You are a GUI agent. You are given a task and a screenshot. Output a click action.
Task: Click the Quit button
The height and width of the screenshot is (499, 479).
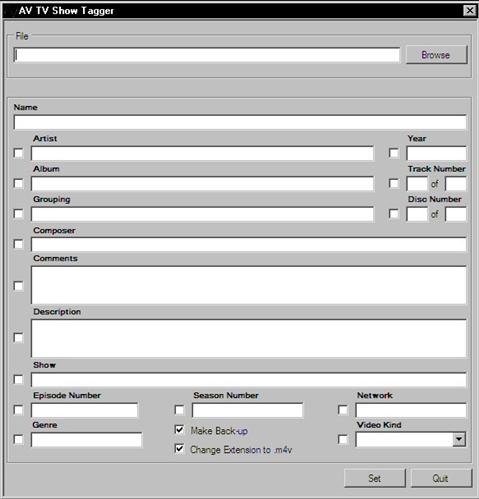tap(441, 478)
